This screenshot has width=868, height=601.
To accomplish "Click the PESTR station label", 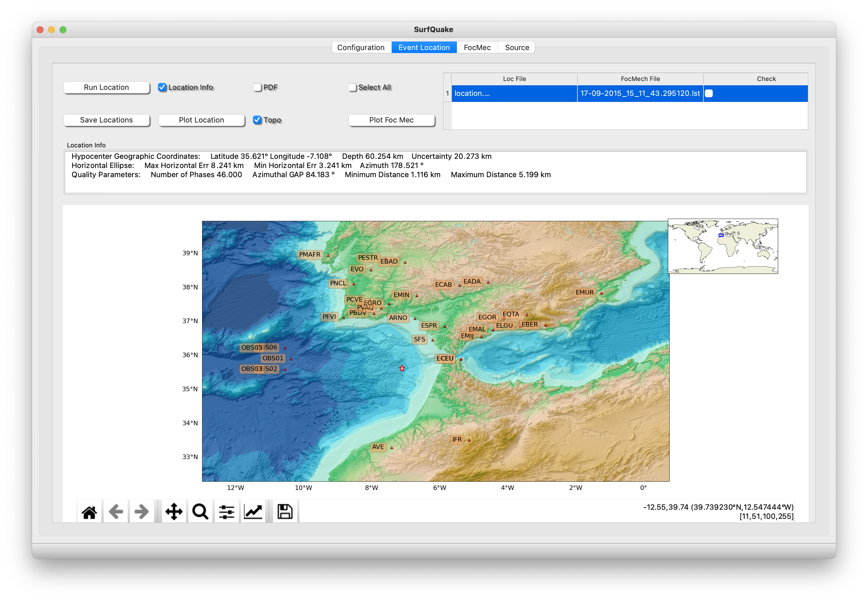I will [x=368, y=258].
